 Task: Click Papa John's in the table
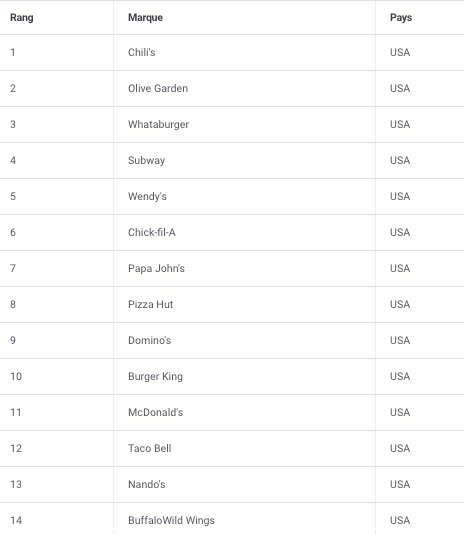156,269
